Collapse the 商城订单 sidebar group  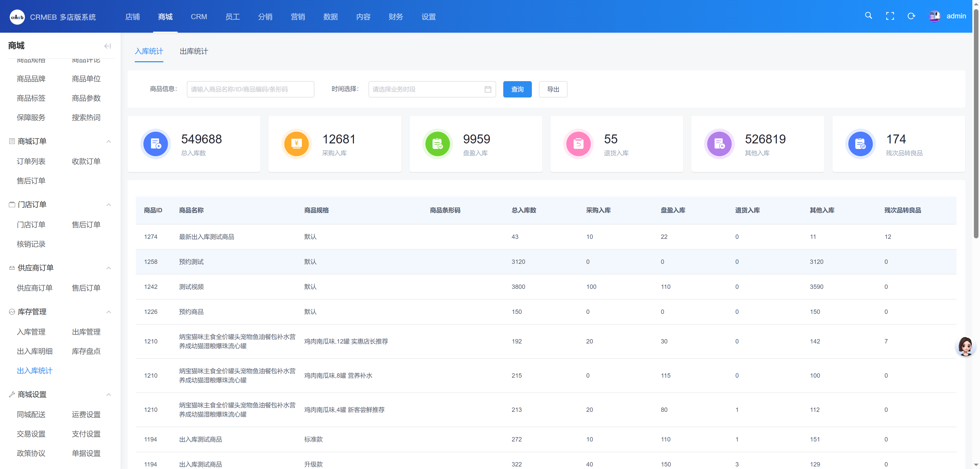(109, 142)
